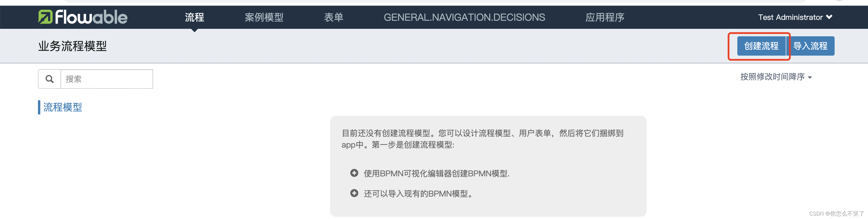Navigate to GENERAL.NAVIGATION.DECISIONS
The width and height of the screenshot is (868, 219).
click(x=465, y=17)
